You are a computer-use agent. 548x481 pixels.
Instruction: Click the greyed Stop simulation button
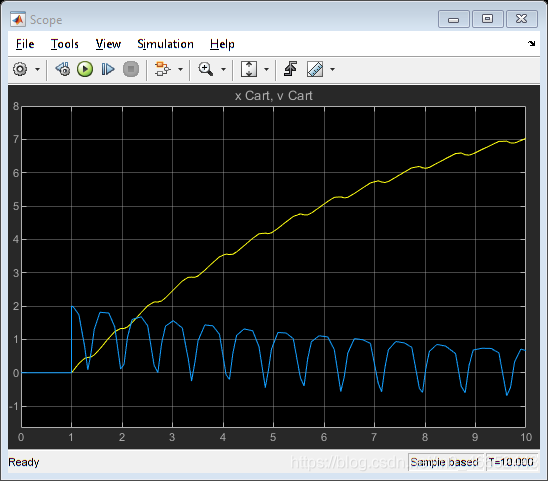131,69
